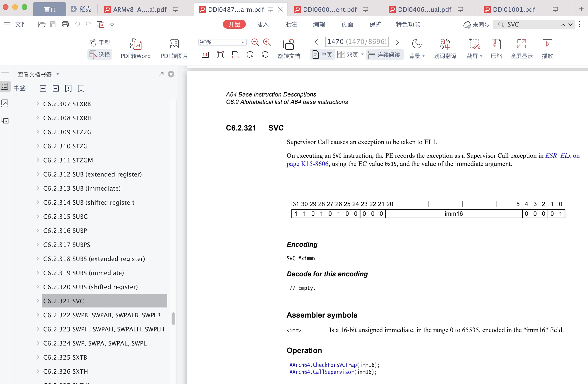Image resolution: width=588 pixels, height=384 pixels.
Task: Click the zoom out magnifier icon
Action: 255,42
